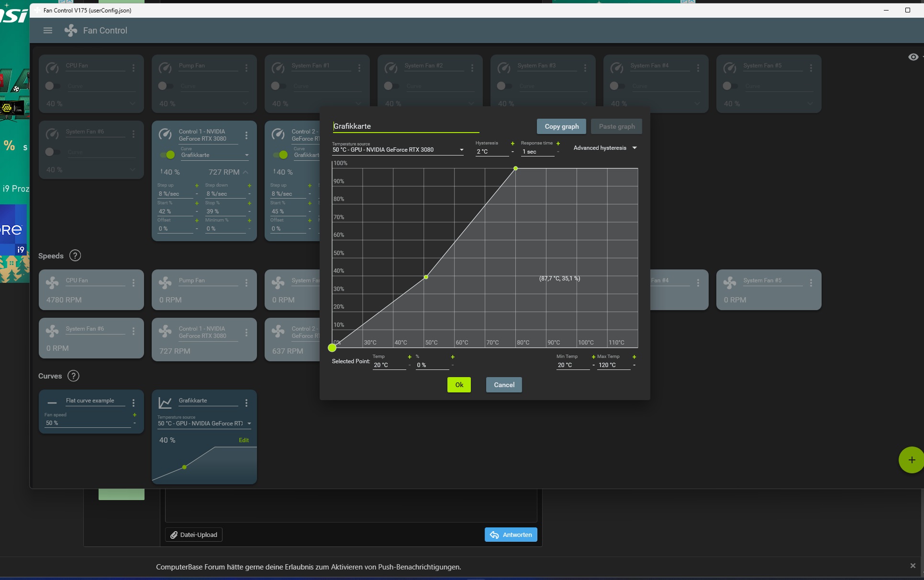The image size is (924, 580).
Task: Enable the Pump Fan control toggle
Action: pyautogui.click(x=166, y=86)
